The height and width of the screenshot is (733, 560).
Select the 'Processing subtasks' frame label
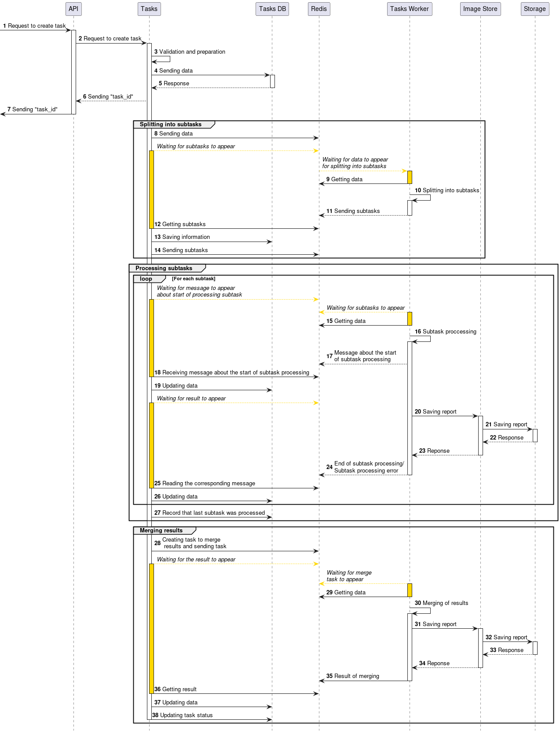164,268
